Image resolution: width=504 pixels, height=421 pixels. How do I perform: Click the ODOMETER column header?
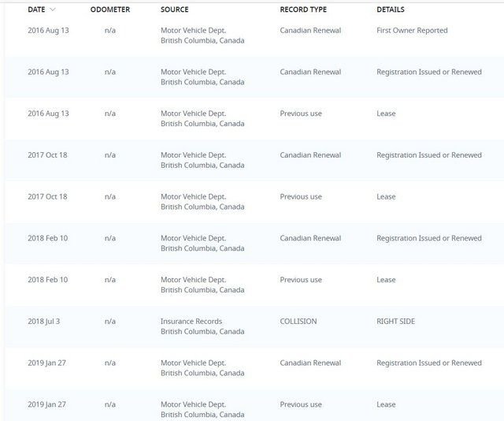click(110, 9)
